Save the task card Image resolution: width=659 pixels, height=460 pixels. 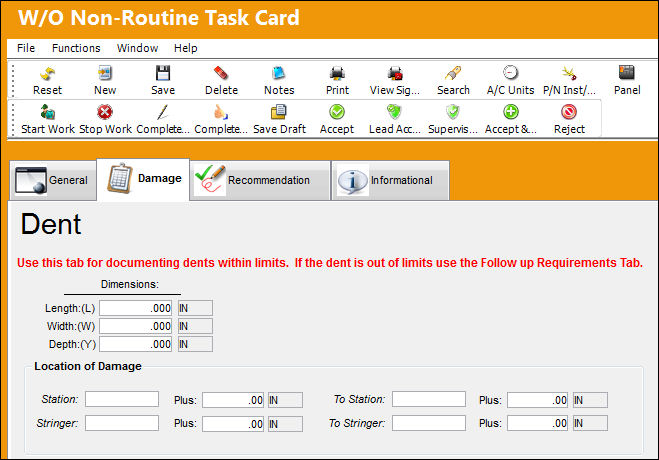[x=163, y=80]
